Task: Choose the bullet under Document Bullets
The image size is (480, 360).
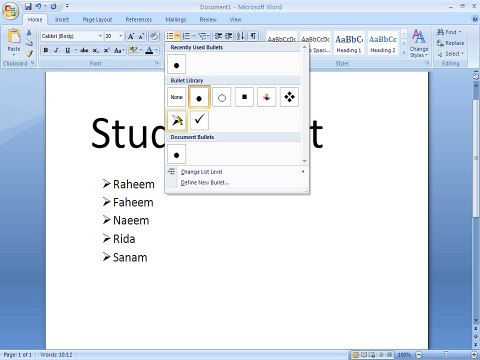Action: coord(176,154)
